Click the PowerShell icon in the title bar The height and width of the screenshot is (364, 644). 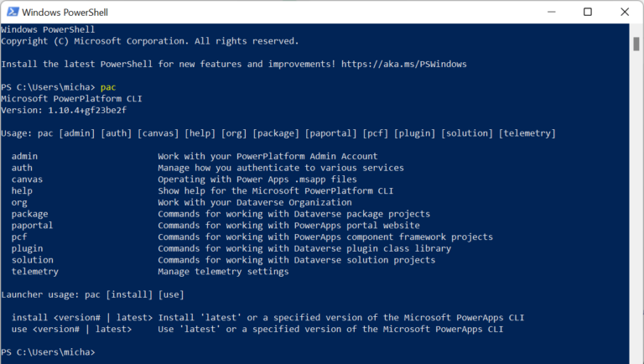10,13
